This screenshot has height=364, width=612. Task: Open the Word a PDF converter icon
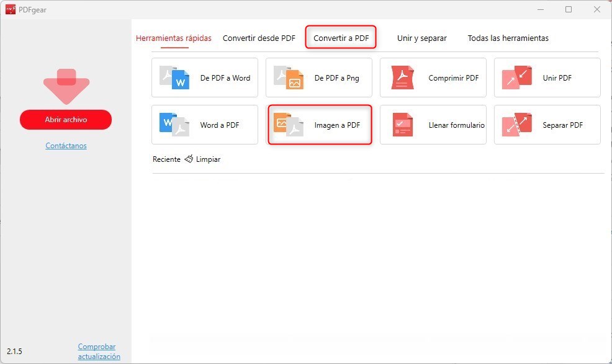[174, 125]
